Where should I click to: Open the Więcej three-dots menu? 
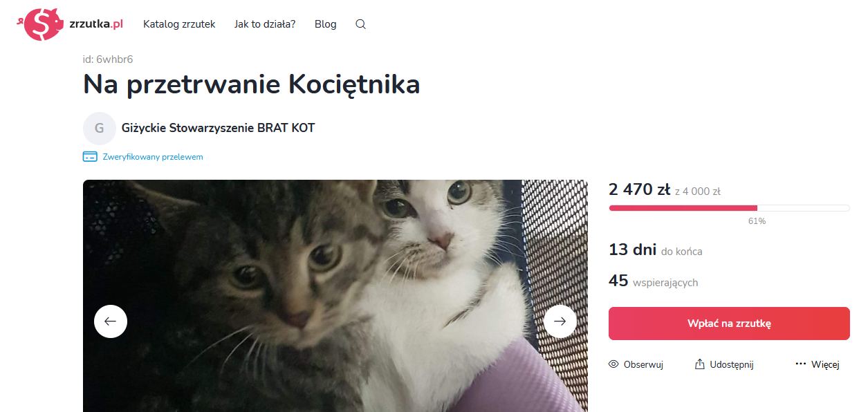[x=801, y=364]
